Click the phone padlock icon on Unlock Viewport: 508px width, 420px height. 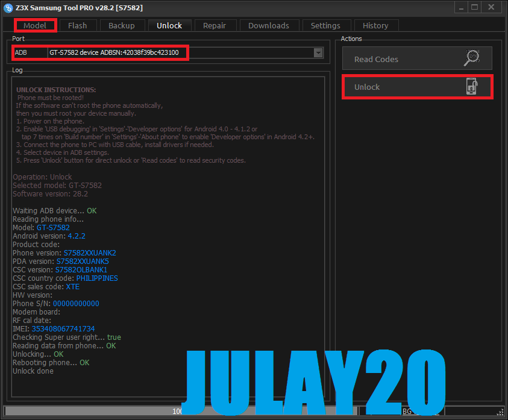472,86
